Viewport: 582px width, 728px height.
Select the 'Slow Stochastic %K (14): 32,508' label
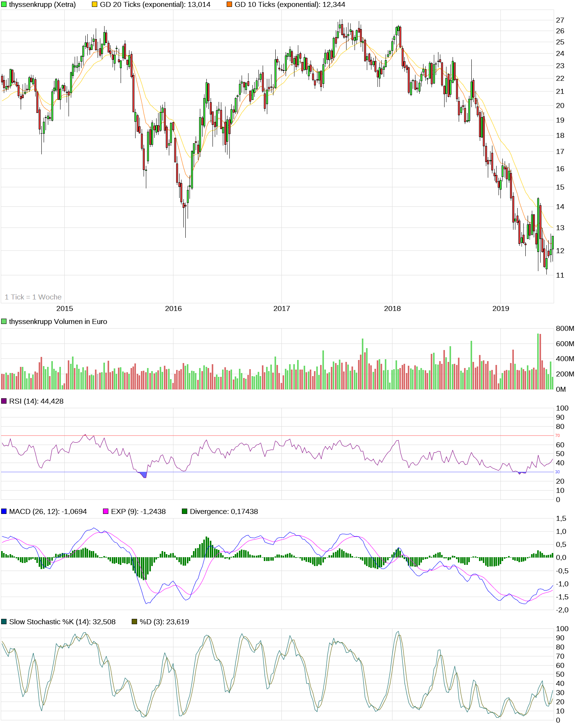click(62, 622)
